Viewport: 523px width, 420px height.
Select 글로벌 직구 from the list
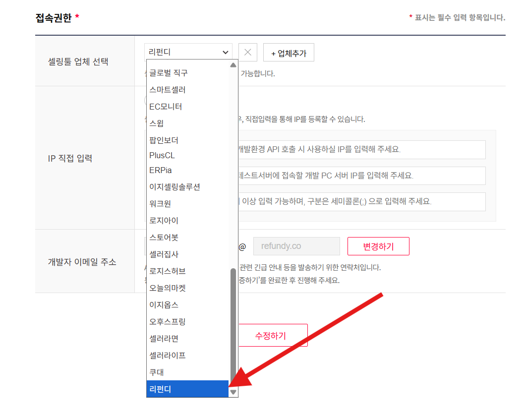point(187,73)
